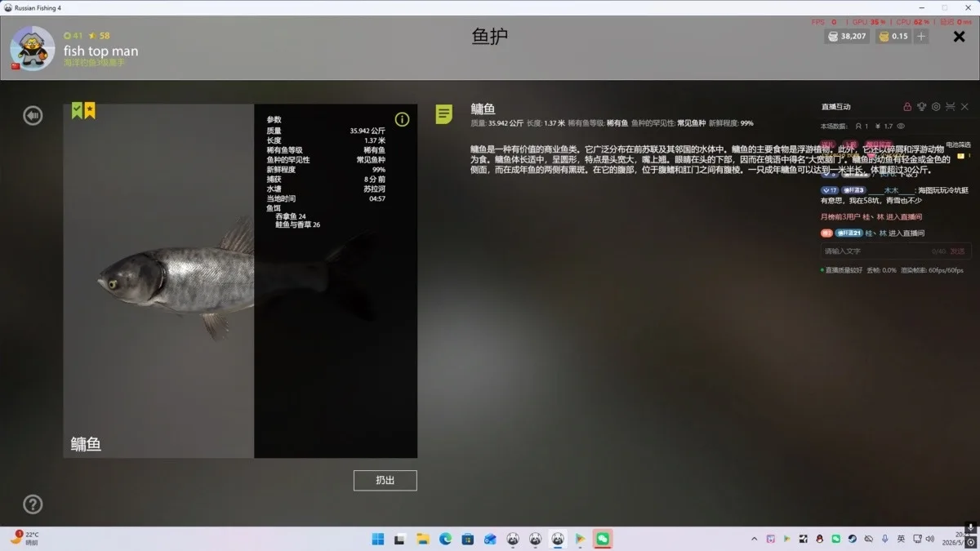The image size is (980, 551).
Task: Open the yellow fish notes icon
Action: pyautogui.click(x=443, y=114)
